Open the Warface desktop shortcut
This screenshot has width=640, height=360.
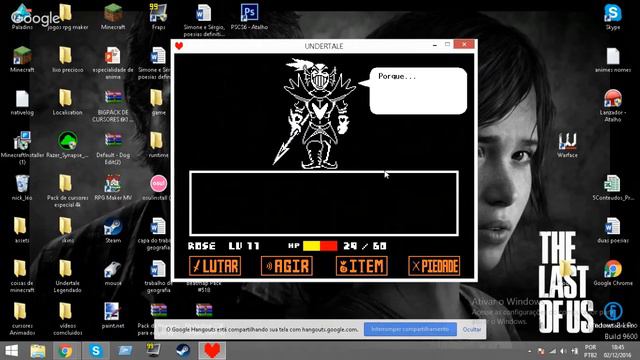click(567, 145)
